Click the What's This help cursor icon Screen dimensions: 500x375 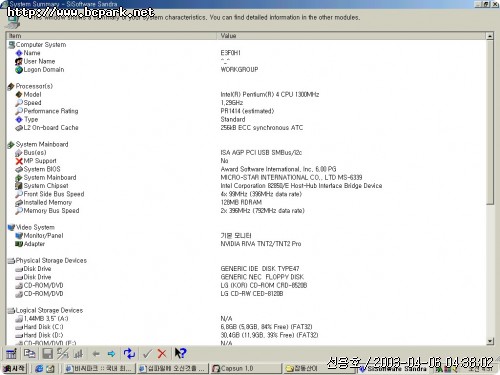click(x=180, y=353)
